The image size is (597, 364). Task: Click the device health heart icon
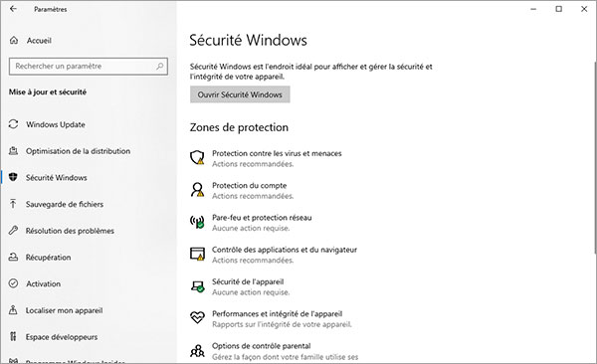(x=197, y=317)
